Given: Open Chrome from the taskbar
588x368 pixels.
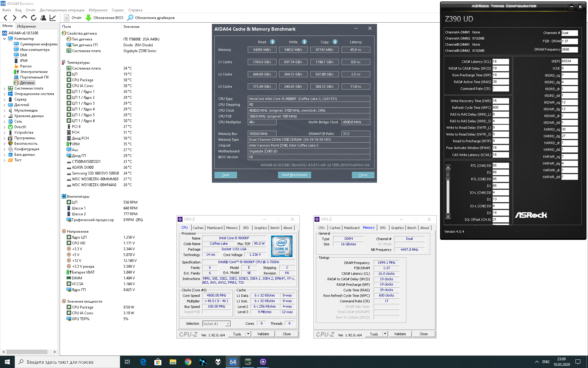Looking at the screenshot, I should coord(188,362).
